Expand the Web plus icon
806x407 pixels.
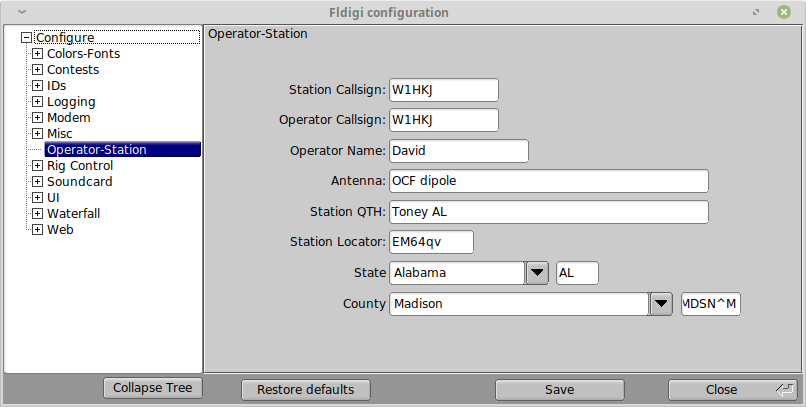(38, 229)
